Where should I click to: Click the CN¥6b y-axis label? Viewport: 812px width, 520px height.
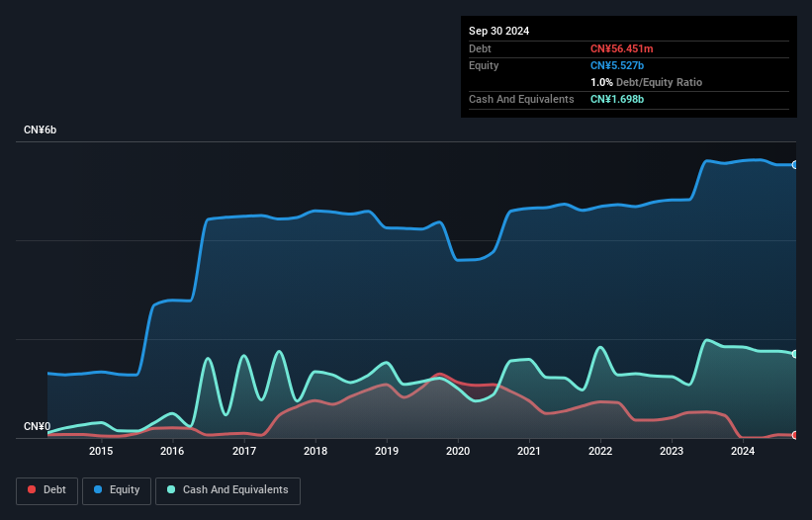tap(40, 130)
